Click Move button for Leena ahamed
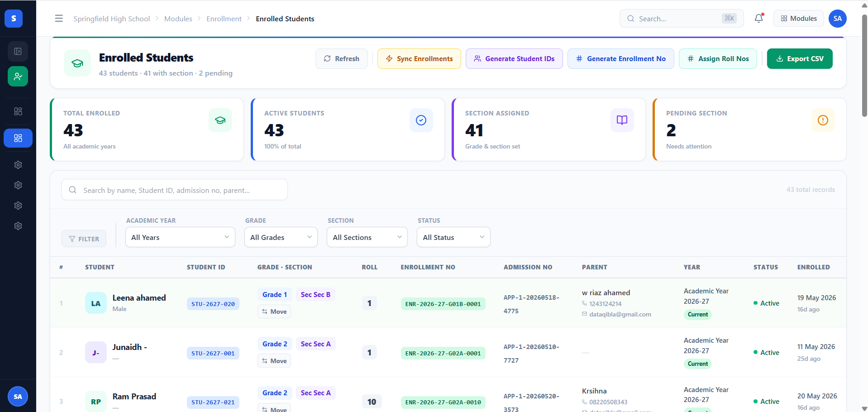 point(274,311)
